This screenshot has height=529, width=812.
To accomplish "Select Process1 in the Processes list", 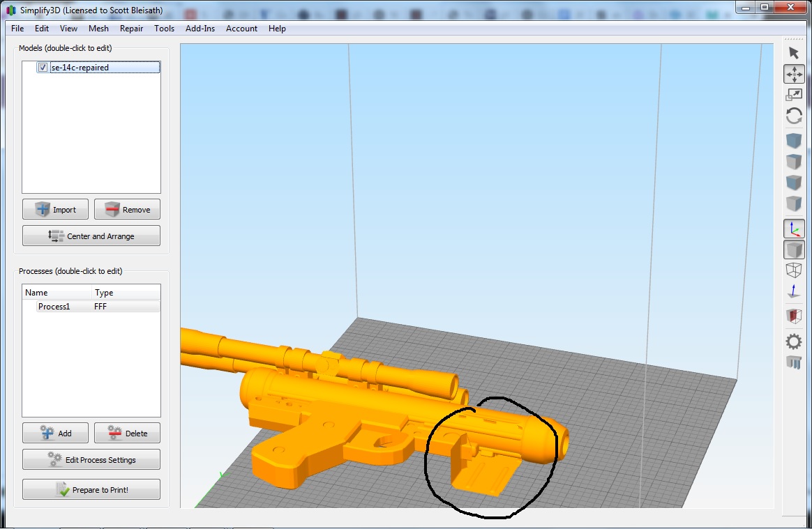I will (53, 306).
